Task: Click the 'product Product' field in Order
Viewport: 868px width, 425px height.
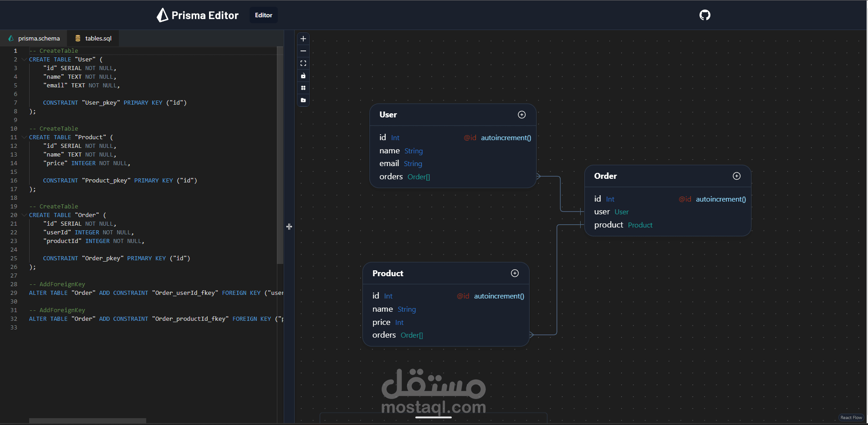Action: tap(668, 225)
